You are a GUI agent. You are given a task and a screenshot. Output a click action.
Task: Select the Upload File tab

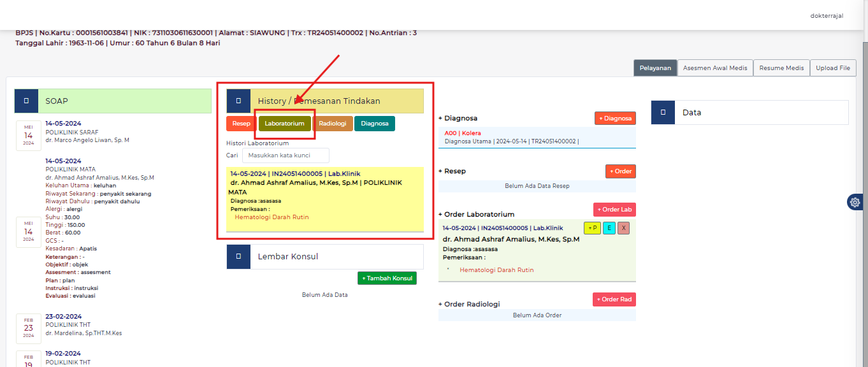(833, 68)
